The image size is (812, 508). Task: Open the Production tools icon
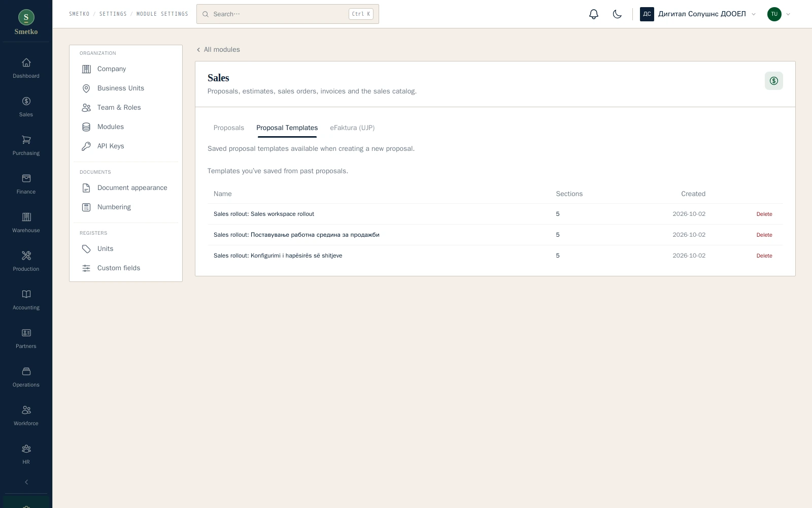pos(26,256)
